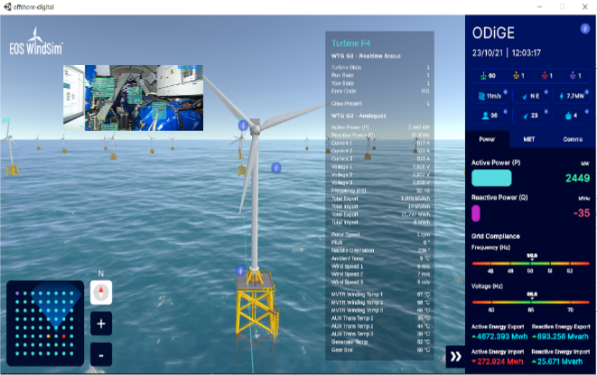Viewport: 597px width, 375px height.
Task: Click the personnel count 36 tile
Action: (x=489, y=115)
